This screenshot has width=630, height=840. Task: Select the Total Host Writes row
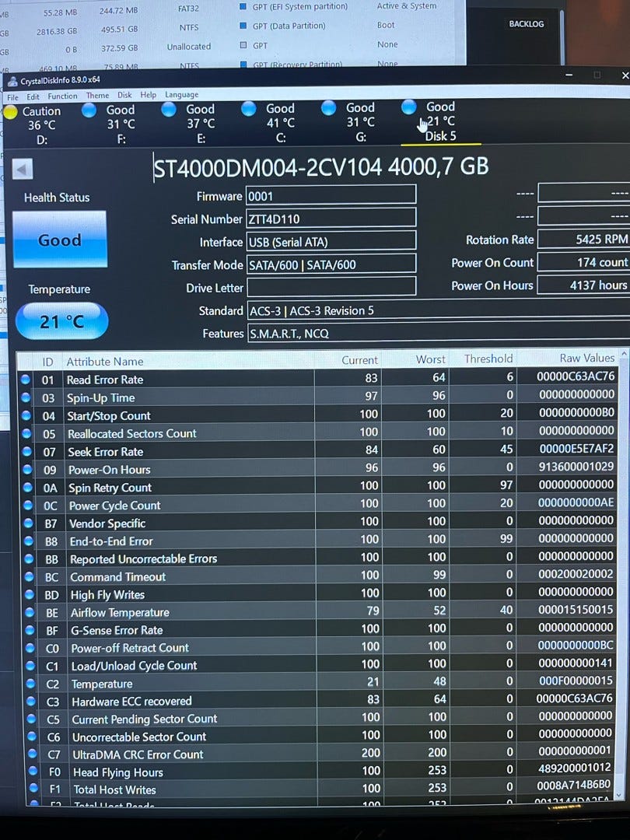click(321, 788)
